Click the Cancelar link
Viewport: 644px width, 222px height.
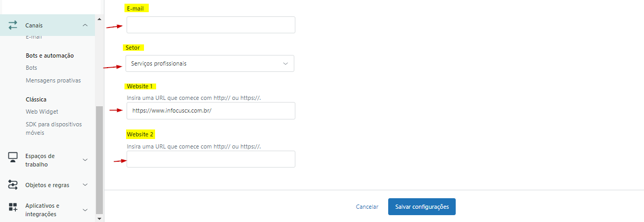[x=367, y=207]
